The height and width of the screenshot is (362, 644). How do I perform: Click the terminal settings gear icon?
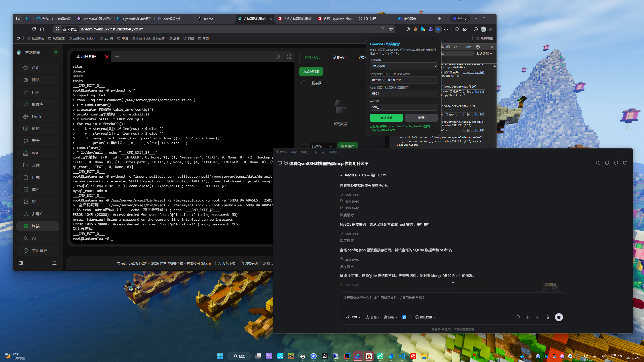[278, 57]
